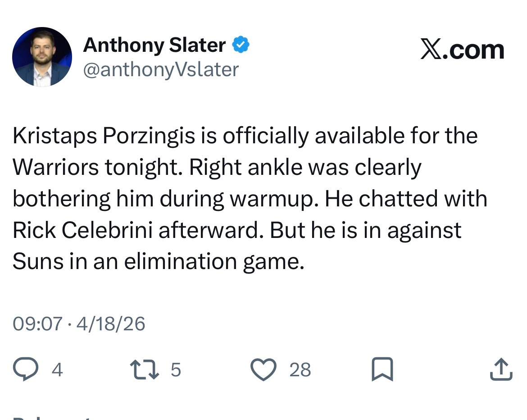Screen dimensions: 527x420
Task: Tap the share upload icon
Action: (501, 370)
